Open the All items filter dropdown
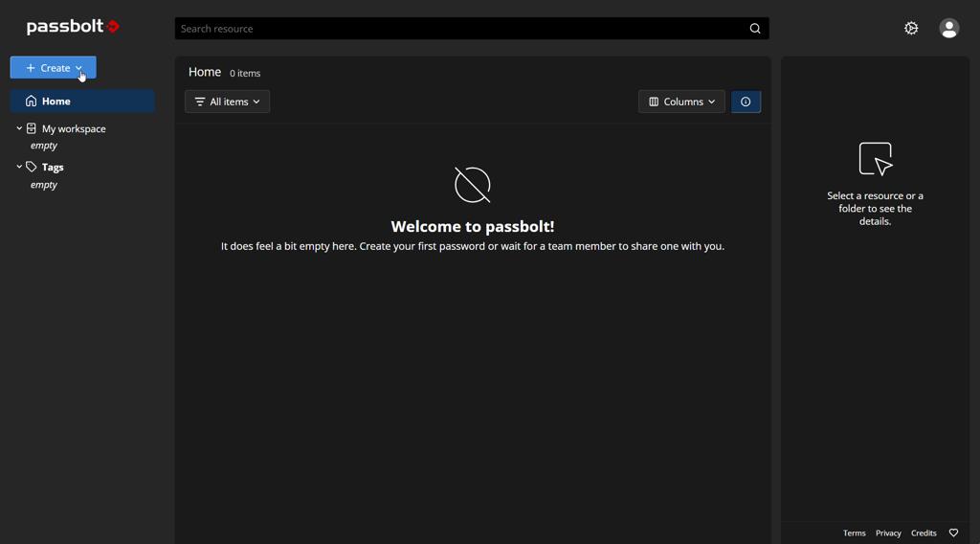 coord(228,102)
